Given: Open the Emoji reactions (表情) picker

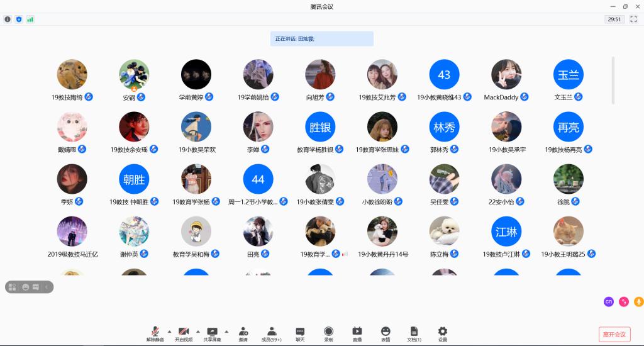Looking at the screenshot, I should (386, 334).
